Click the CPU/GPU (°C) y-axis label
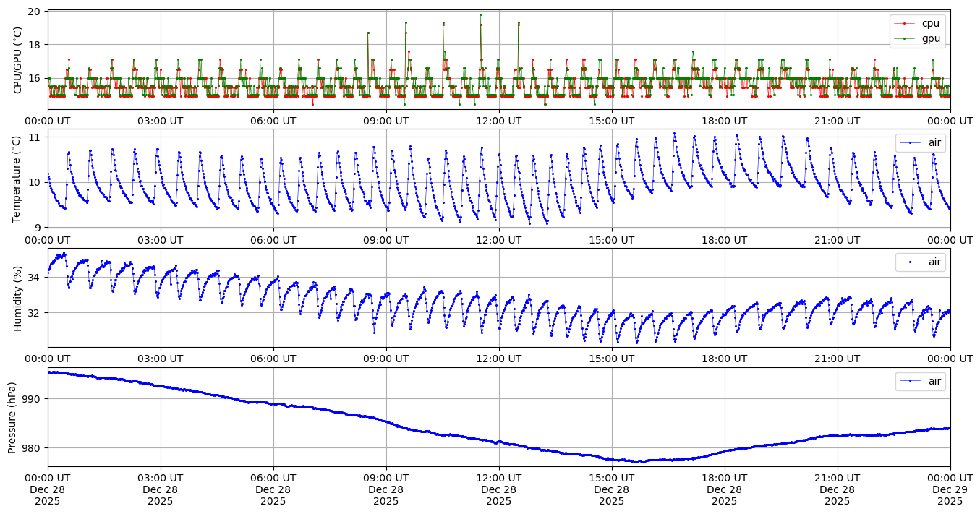Image resolution: width=980 pixels, height=514 pixels. [18, 60]
